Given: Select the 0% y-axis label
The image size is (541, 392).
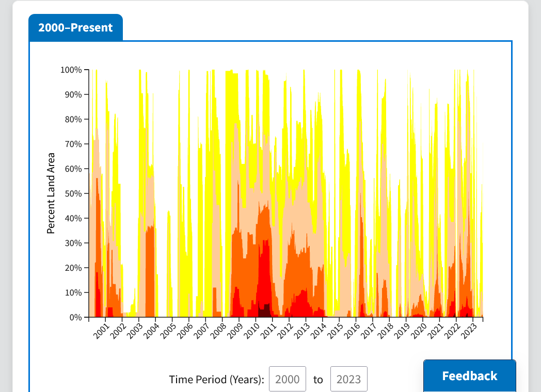Looking at the screenshot, I should [75, 317].
